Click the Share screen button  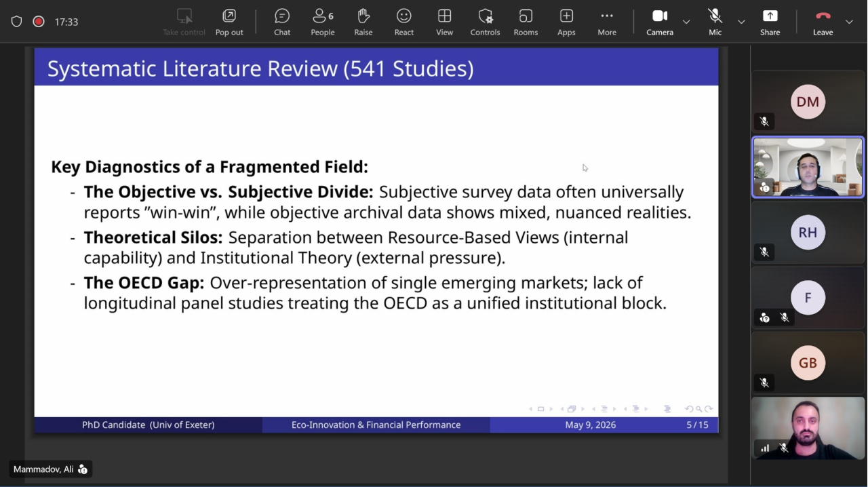pos(770,22)
